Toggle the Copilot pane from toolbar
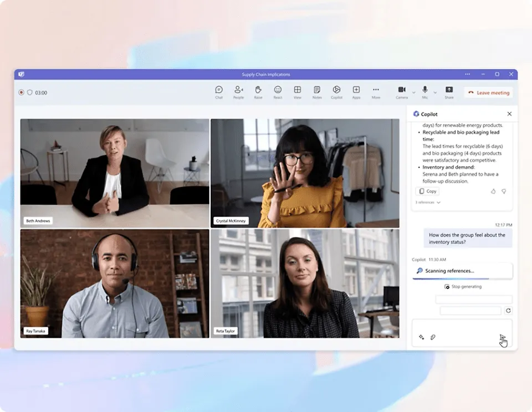Screen dimensions: 532x412 336,92
